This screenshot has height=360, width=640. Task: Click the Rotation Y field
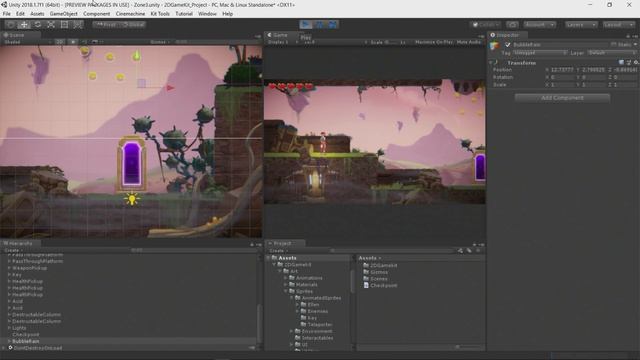coord(594,77)
